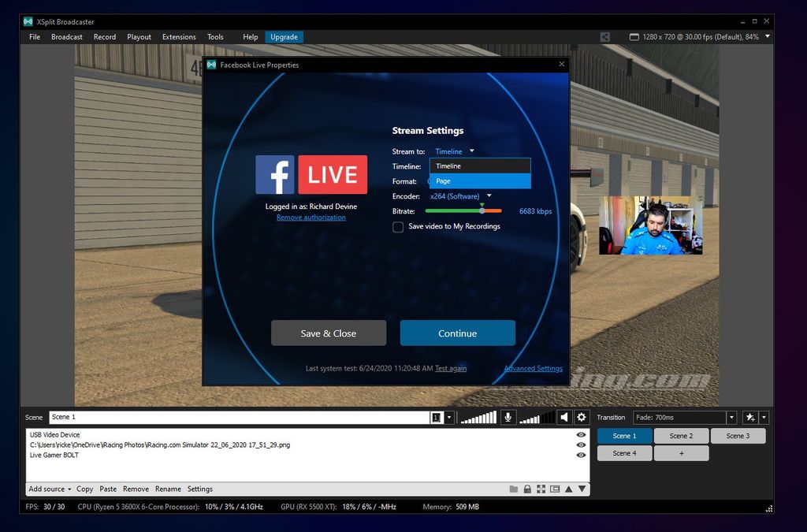This screenshot has height=532, width=807.
Task: Select the Page option in Timeline list
Action: pos(479,181)
